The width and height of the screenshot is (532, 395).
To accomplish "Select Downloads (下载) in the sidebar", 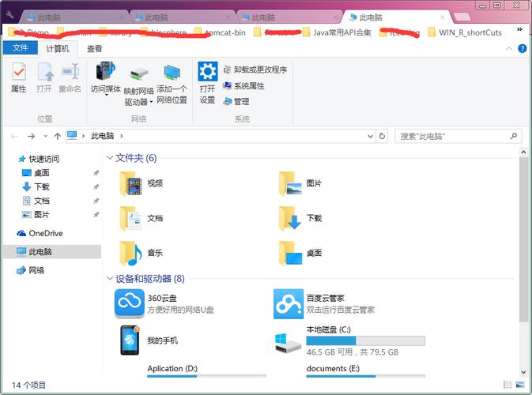I will pos(36,186).
